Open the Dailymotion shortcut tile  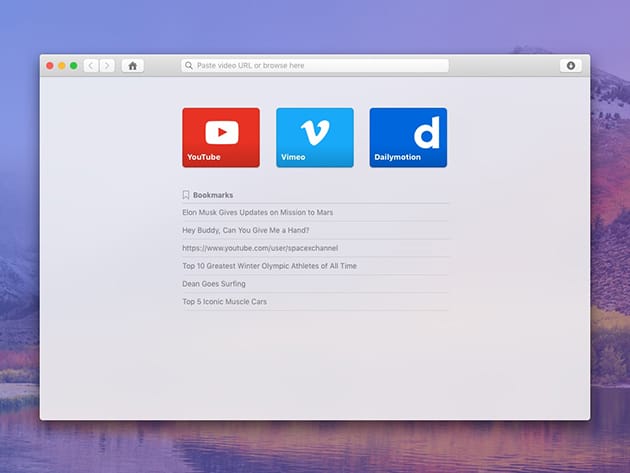click(x=408, y=137)
